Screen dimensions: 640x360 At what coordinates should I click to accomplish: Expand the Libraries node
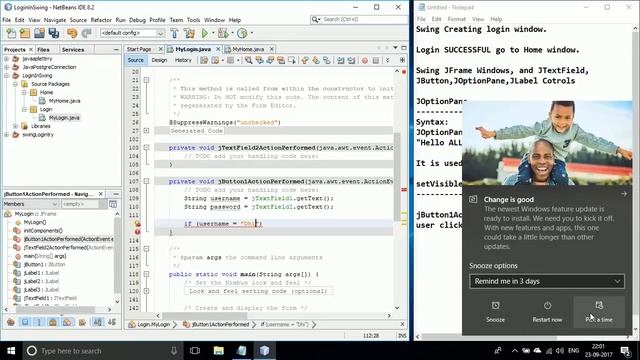pos(16,126)
